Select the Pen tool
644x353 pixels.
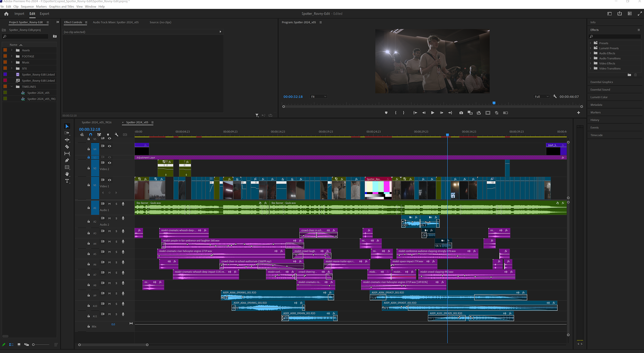(x=67, y=160)
